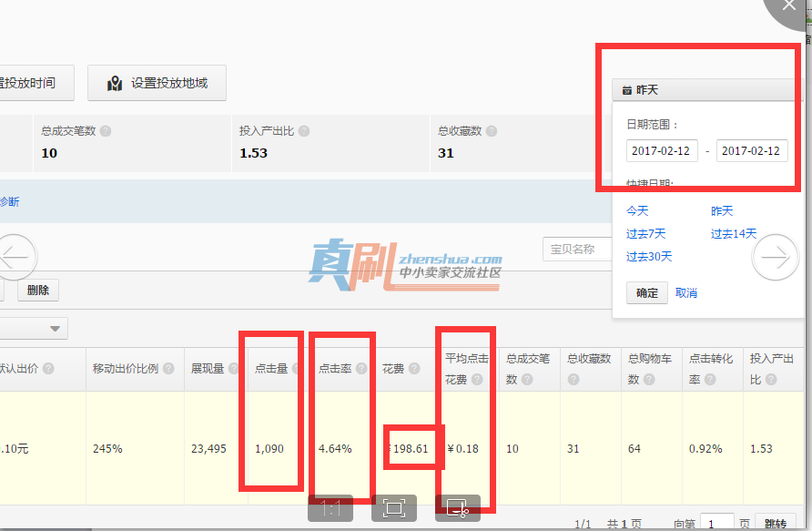Screen dimensions: 812x531
Task: Click help icon next to 默认出价 column
Action: 48,368
